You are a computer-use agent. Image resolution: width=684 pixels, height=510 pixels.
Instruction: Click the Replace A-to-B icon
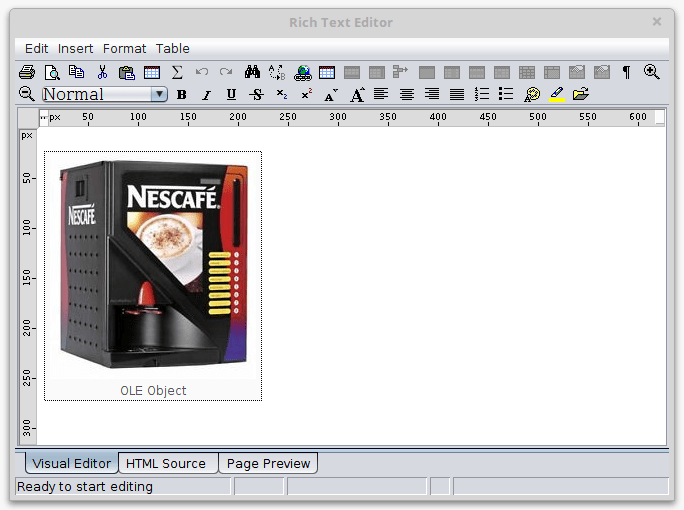277,72
